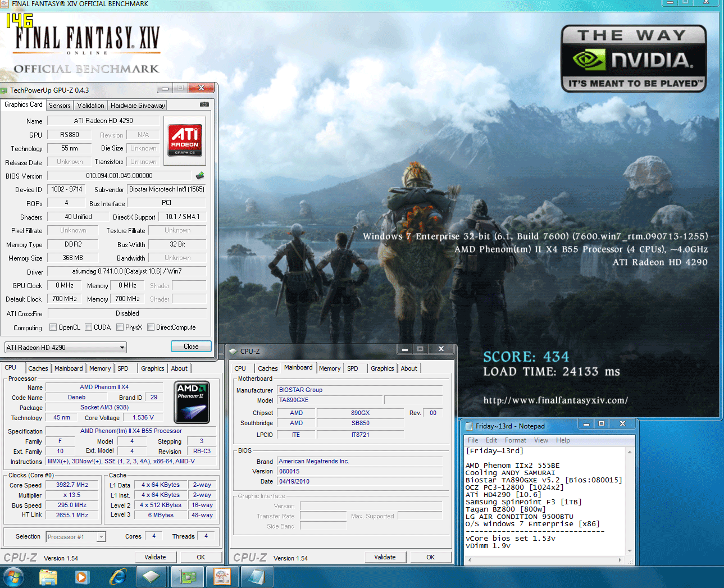Open the About tab in the CPU-Z Mainboard window
The width and height of the screenshot is (724, 588).
[x=409, y=368]
